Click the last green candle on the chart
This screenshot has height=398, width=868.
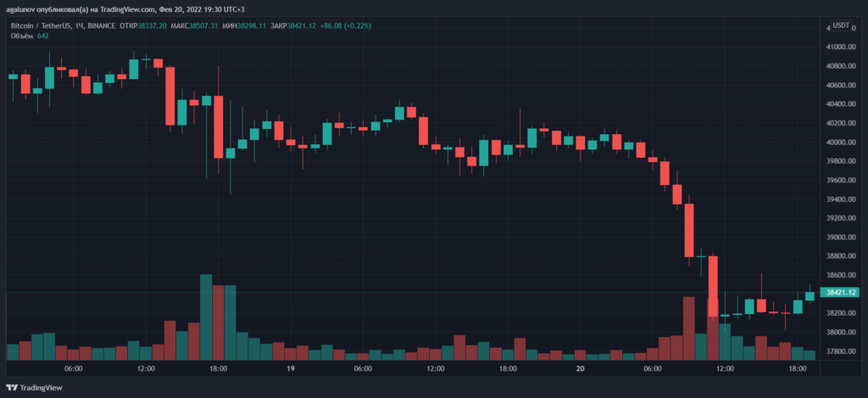810,295
